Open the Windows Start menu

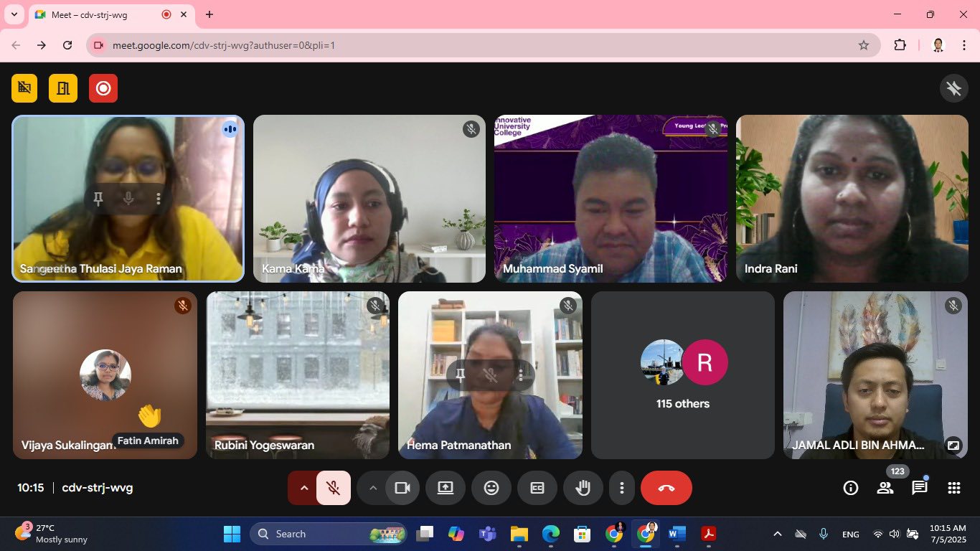[x=232, y=534]
